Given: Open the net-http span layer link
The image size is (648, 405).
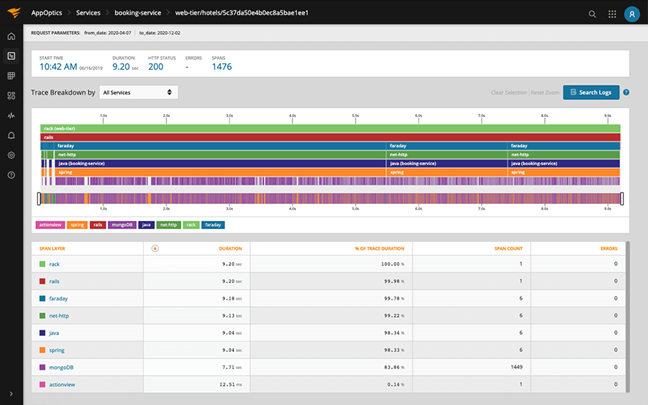Looking at the screenshot, I should tap(59, 316).
